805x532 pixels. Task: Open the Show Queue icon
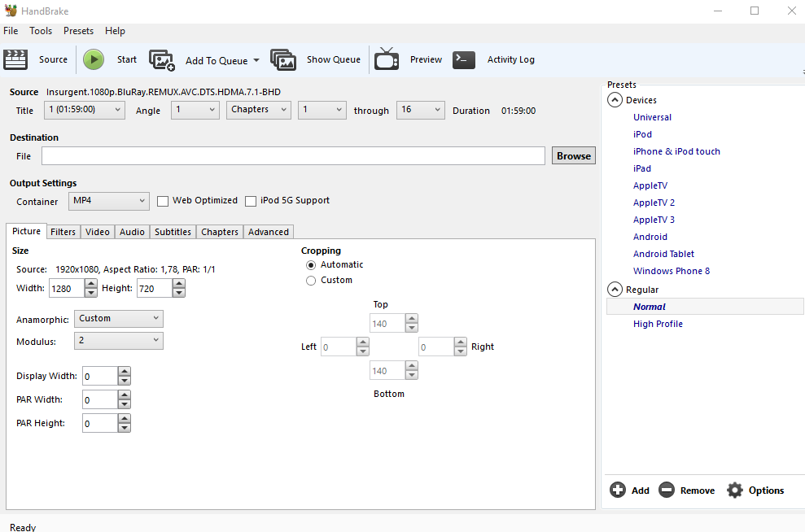tap(283, 59)
